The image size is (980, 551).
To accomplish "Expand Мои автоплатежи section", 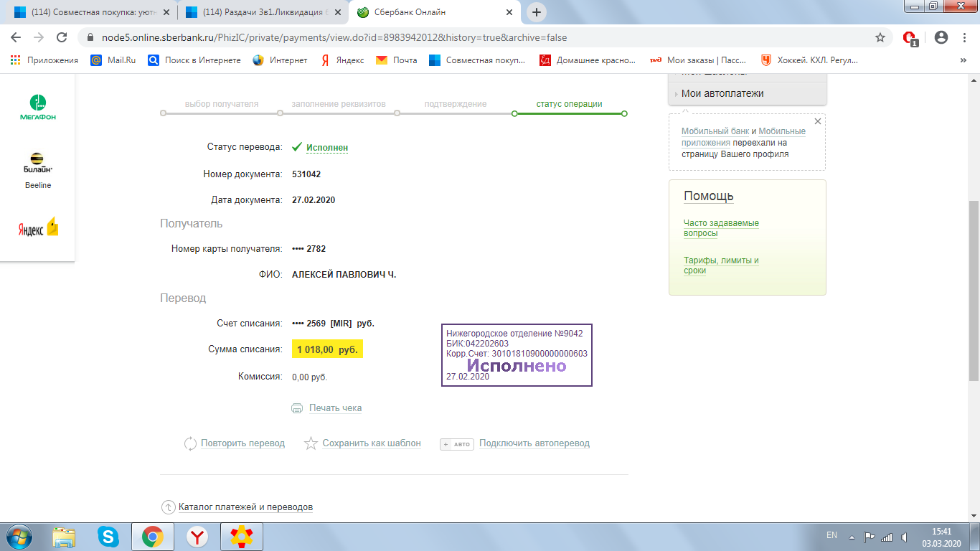I will click(x=748, y=93).
